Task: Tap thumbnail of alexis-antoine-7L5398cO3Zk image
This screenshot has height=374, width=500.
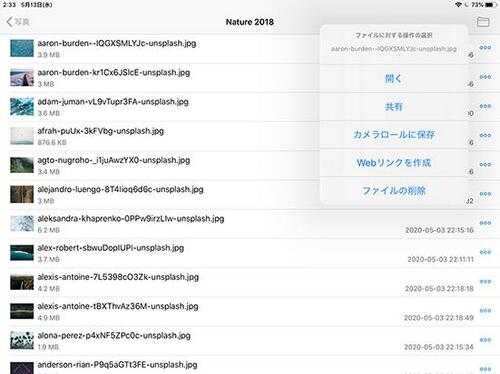Action: 22,282
